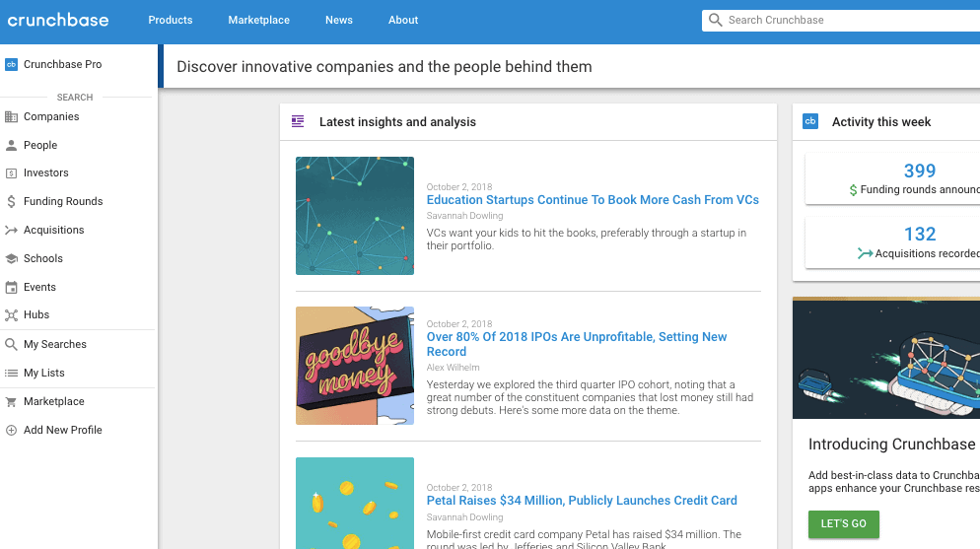
Task: Click the Add New Profile plus icon
Action: click(x=11, y=431)
